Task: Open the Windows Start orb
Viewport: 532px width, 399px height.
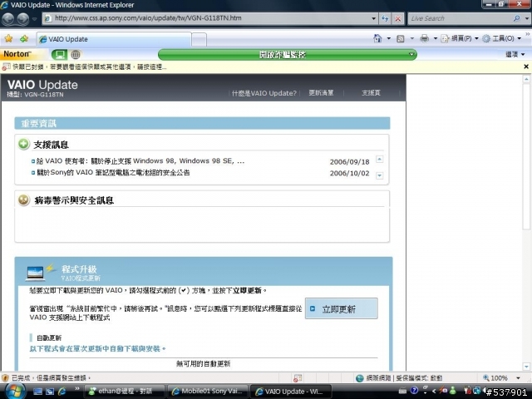Action: click(x=15, y=392)
